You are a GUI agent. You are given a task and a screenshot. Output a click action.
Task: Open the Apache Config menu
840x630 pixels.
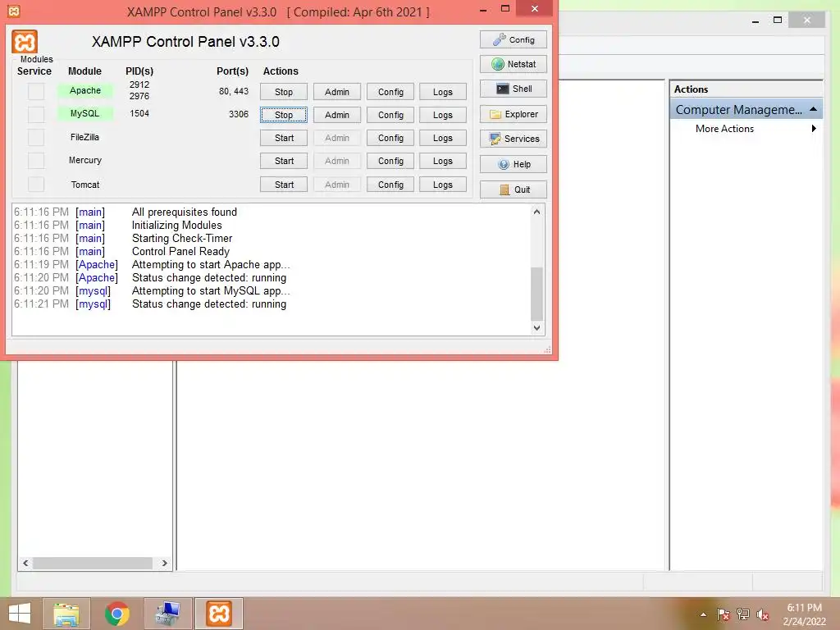[390, 92]
